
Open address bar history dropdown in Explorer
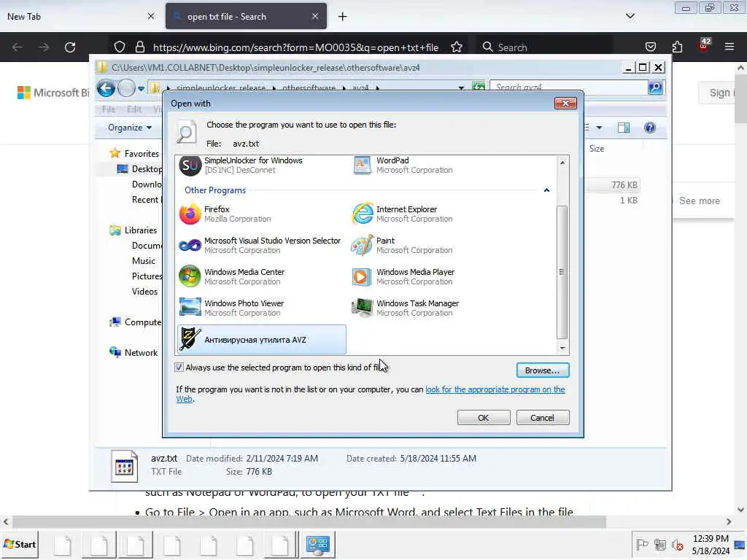461,88
